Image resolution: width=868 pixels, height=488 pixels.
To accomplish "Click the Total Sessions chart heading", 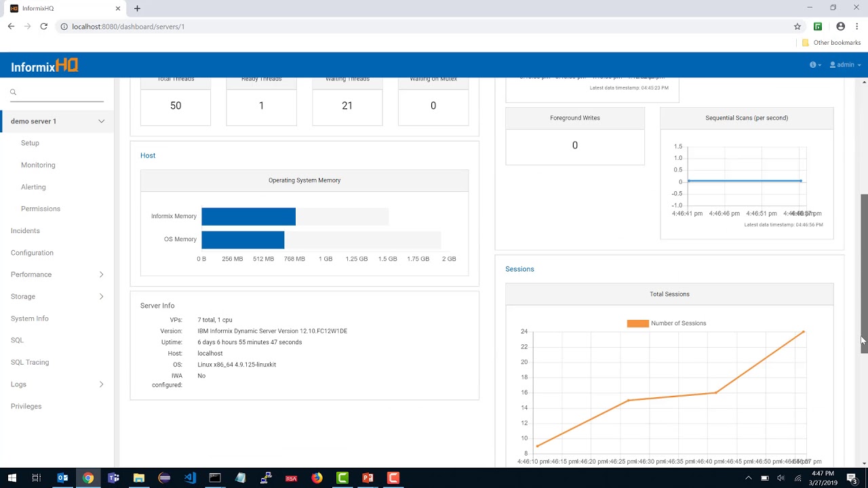I will 669,294.
